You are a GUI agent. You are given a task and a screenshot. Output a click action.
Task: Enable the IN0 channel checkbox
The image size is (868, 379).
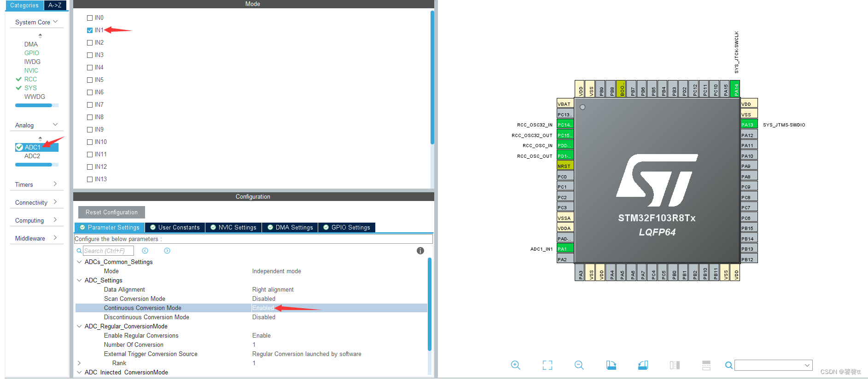pyautogui.click(x=90, y=18)
